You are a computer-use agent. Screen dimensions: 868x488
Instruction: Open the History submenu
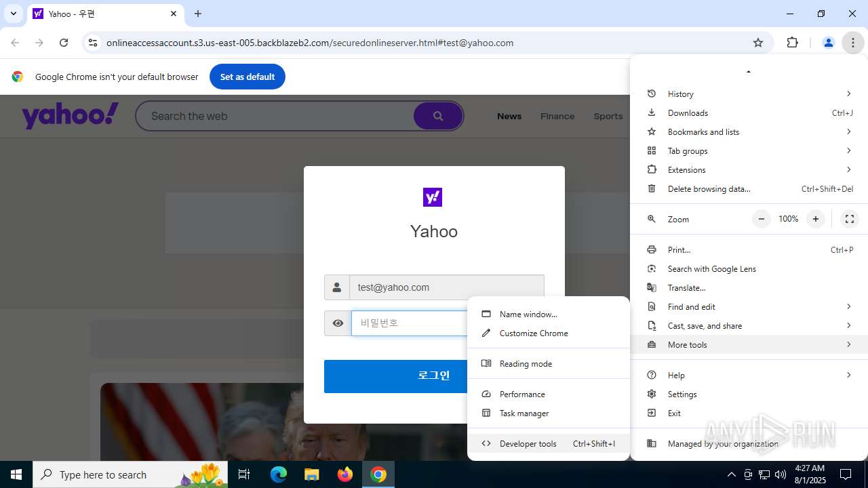click(749, 94)
